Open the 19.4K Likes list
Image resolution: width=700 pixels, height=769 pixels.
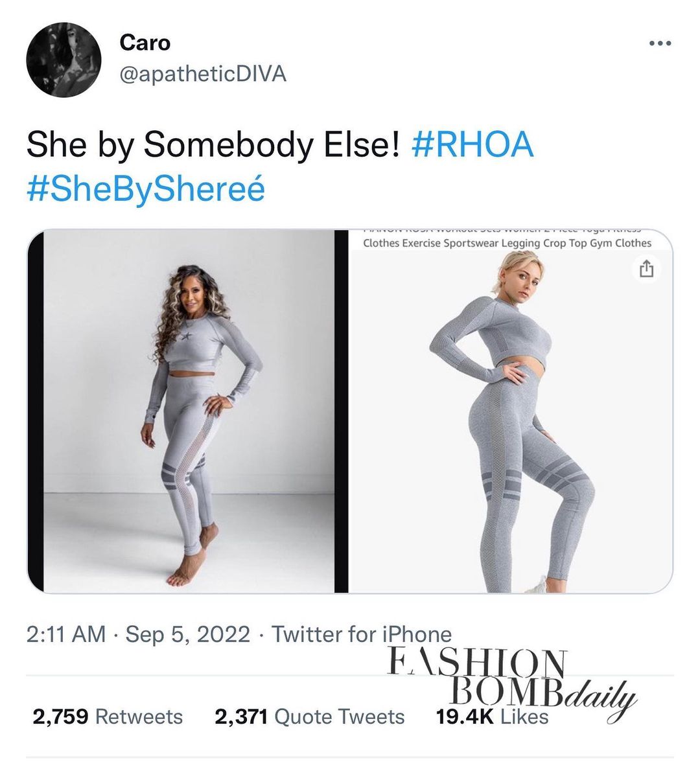coord(492,717)
